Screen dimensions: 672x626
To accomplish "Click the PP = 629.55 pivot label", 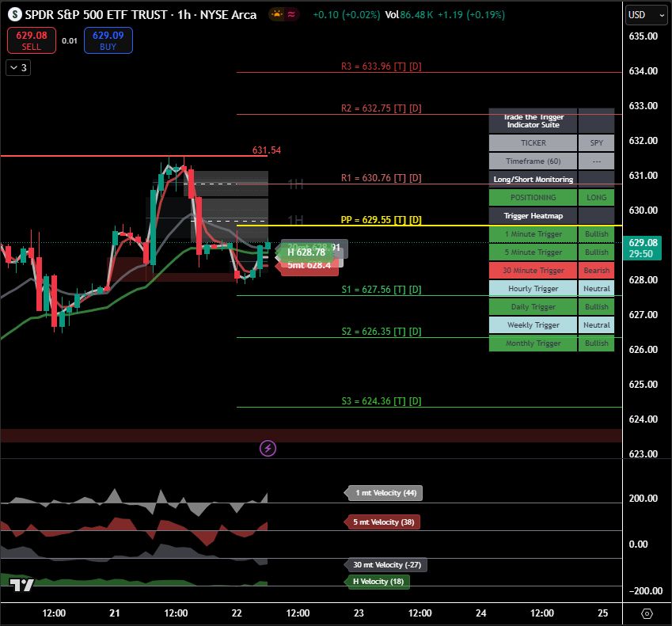I will click(381, 220).
